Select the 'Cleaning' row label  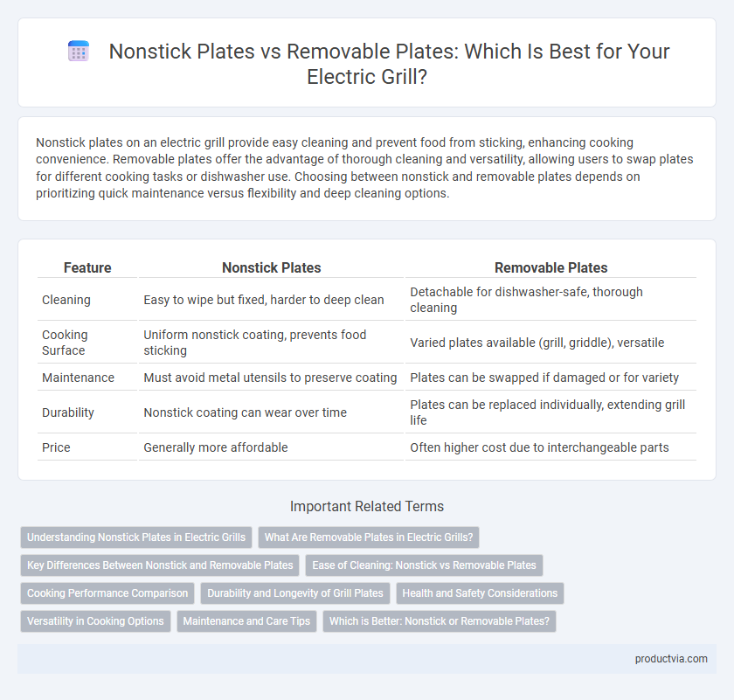coord(66,300)
